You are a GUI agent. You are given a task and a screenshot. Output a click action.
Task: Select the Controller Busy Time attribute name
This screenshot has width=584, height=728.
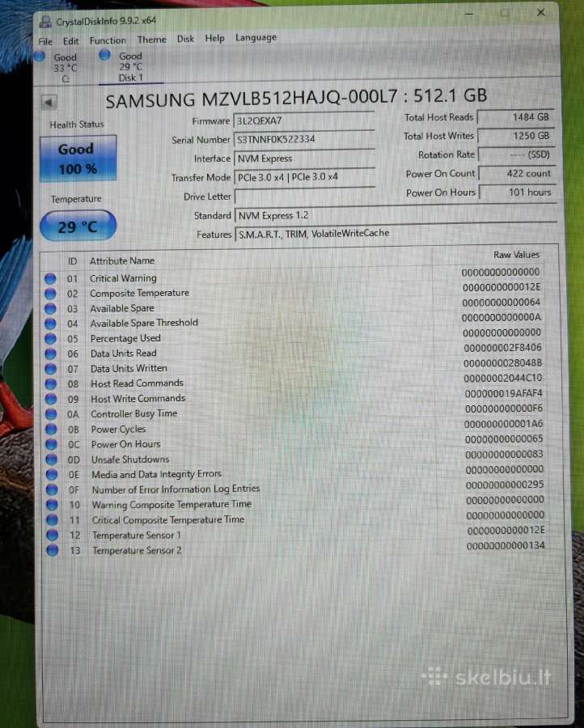pos(133,413)
